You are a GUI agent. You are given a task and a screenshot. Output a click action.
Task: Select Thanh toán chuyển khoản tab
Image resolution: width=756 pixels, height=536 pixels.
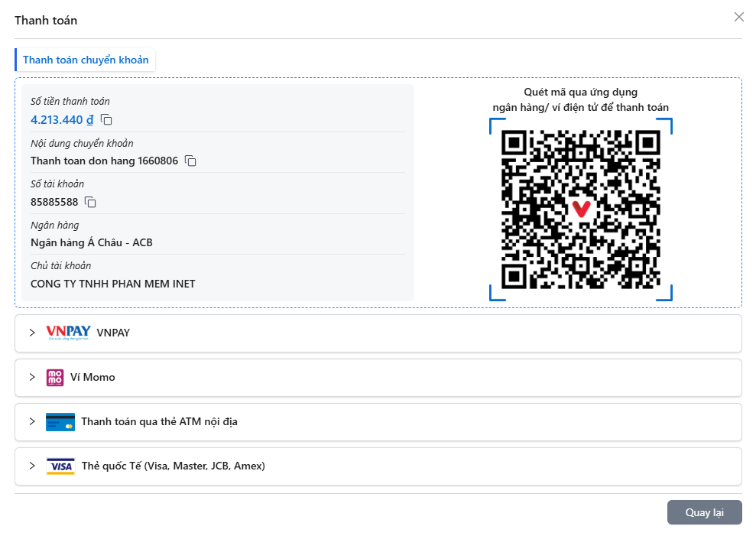pyautogui.click(x=86, y=60)
